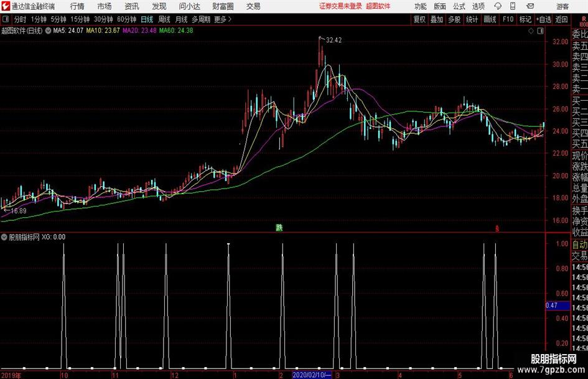Click the MA5: 24.07 value
Viewport: 588px width, 379px height.
(x=68, y=30)
